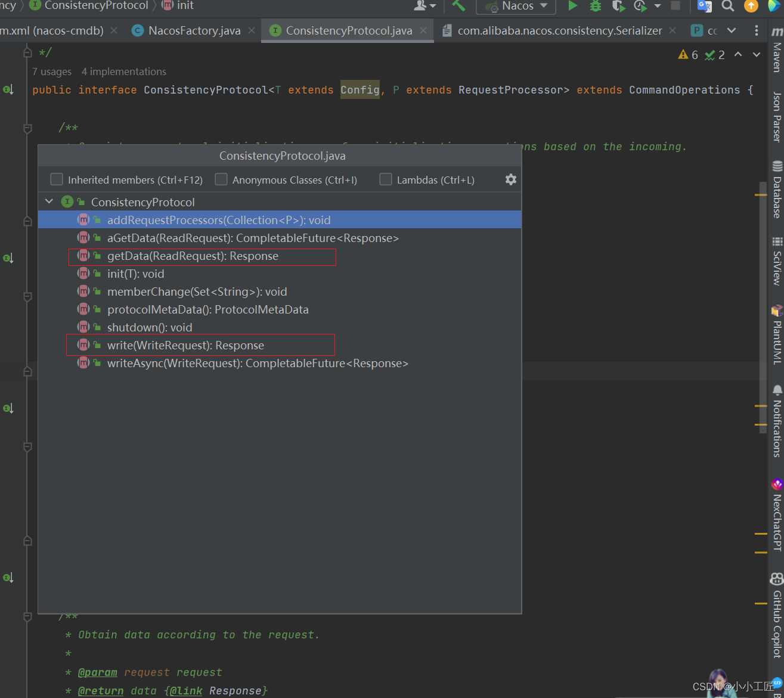Click the green Run button

pos(572,6)
